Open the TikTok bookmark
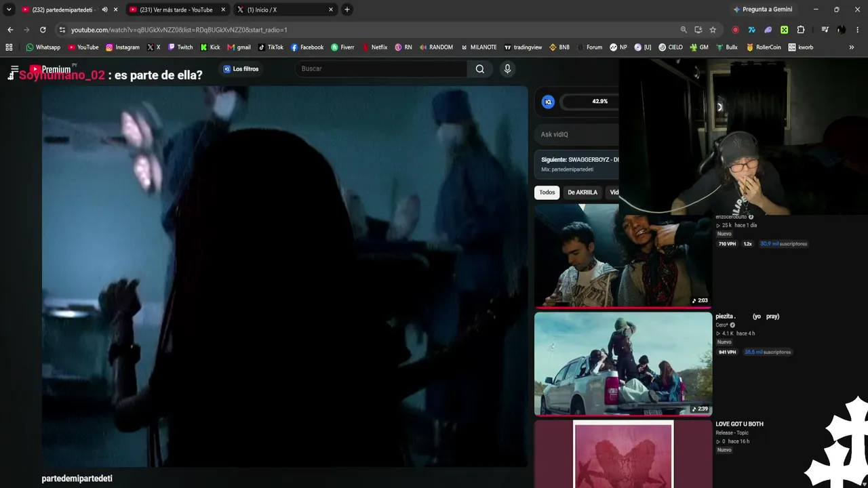868x488 pixels. (x=271, y=47)
